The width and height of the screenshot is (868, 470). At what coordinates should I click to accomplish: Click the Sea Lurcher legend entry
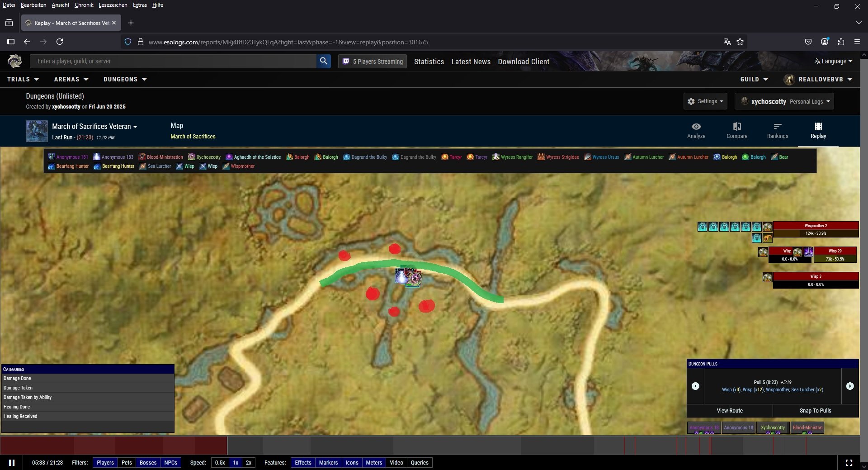coord(155,166)
